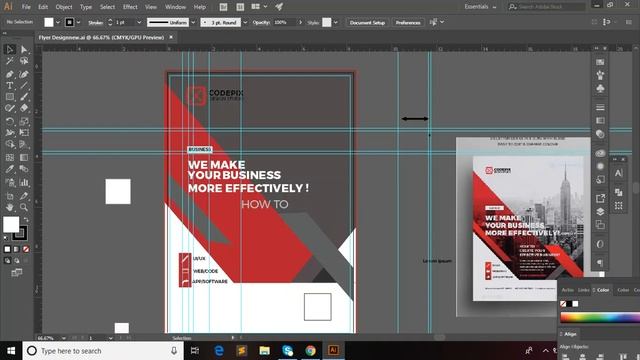Open the 3 pt. Round brush dropdown
Image resolution: width=640 pixels, height=360 pixels.
[245, 22]
